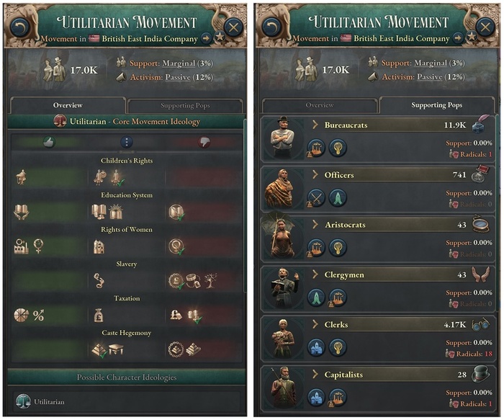Expand the Clerks pop row chevron
This screenshot has height=420, width=504.
click(x=315, y=325)
